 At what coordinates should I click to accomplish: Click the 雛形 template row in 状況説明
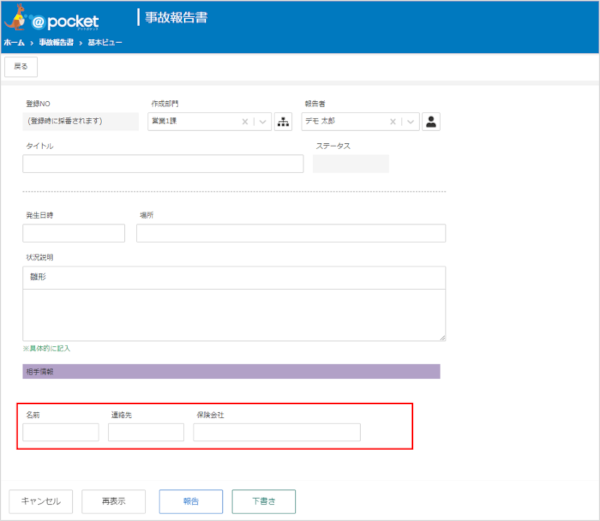click(x=234, y=277)
